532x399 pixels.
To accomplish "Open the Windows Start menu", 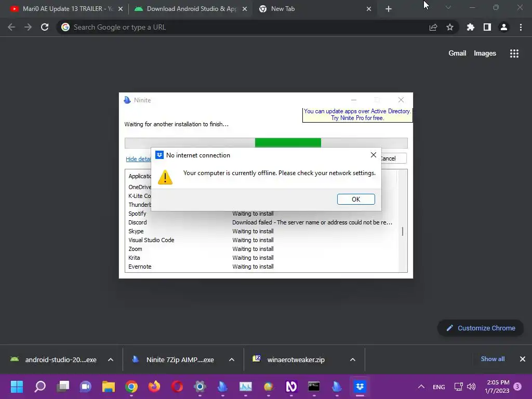I will pos(17,386).
